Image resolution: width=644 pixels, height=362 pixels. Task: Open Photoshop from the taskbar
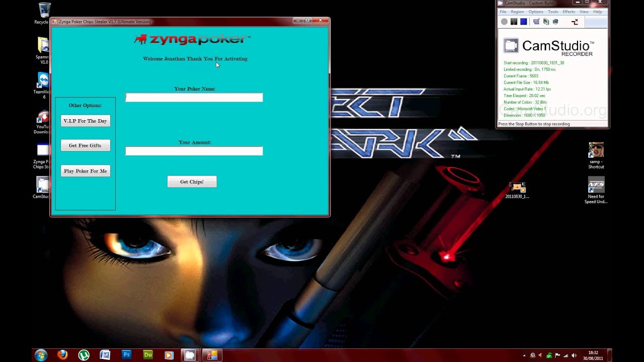(126, 355)
